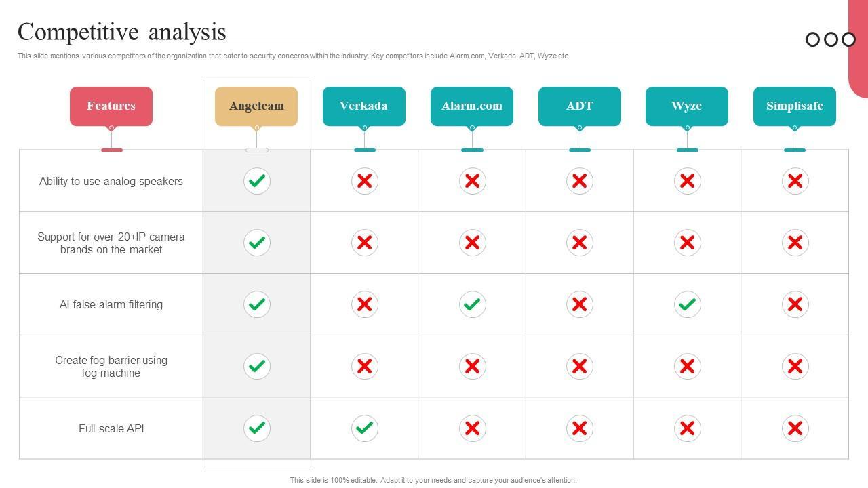
Task: Click ADT's red cross for fog barrier
Action: [580, 366]
